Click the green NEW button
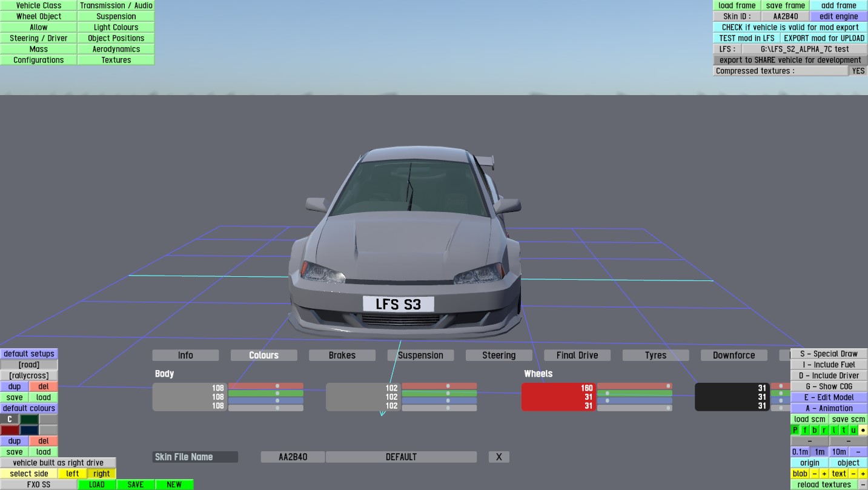Screen dimensions: 868x490 coord(174,485)
